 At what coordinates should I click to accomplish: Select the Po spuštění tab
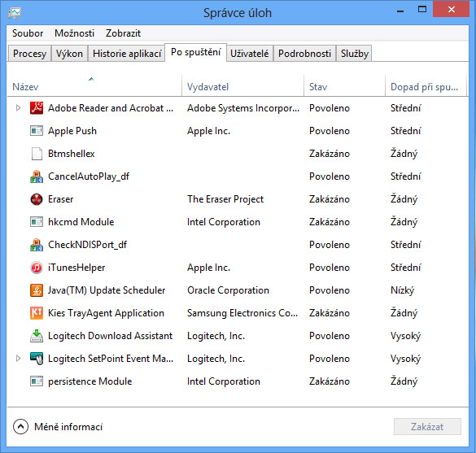[x=196, y=52]
